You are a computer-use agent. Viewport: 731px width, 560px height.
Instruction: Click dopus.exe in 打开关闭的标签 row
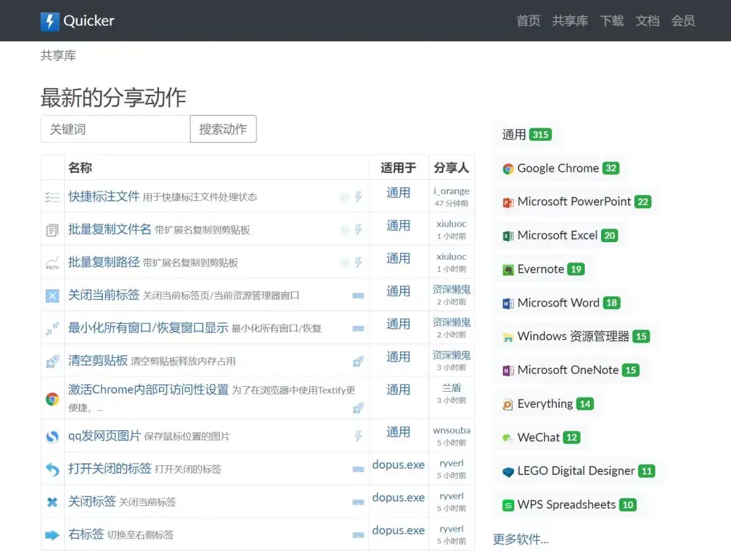click(399, 465)
